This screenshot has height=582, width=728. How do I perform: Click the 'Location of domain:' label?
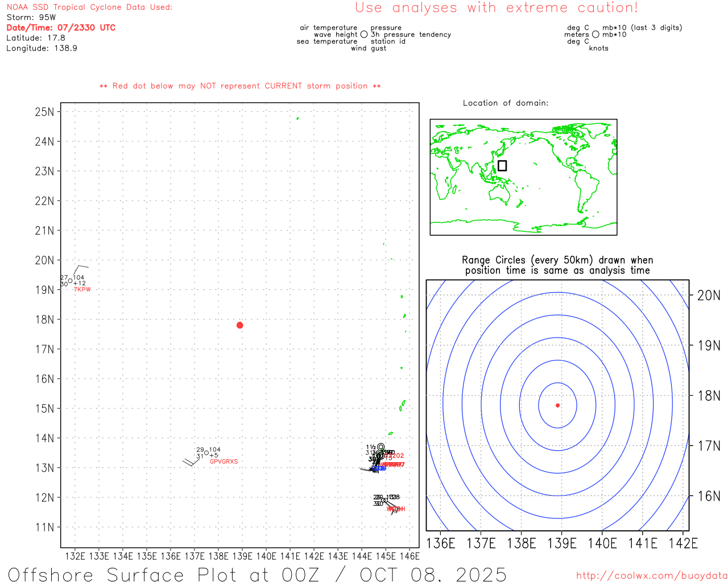coord(506,103)
